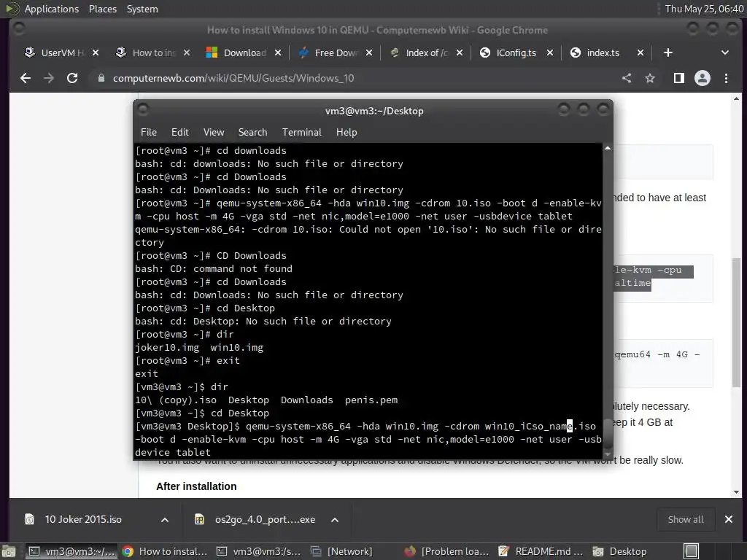Click Chrome window menu button in titlebar
The height and width of the screenshot is (560, 747).
(19, 29)
